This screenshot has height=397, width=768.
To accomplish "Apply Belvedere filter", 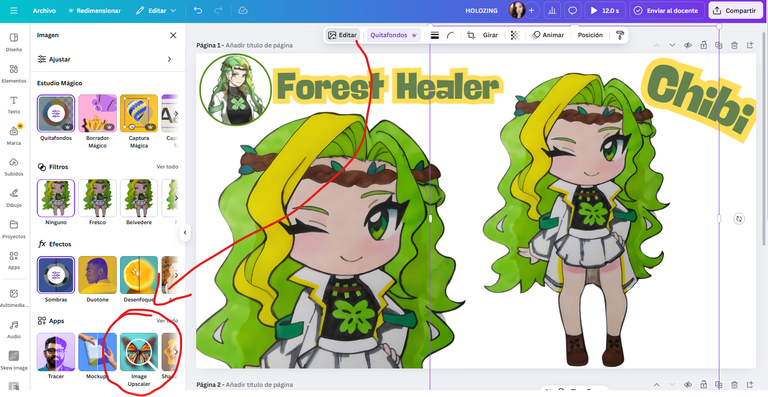I will click(139, 198).
